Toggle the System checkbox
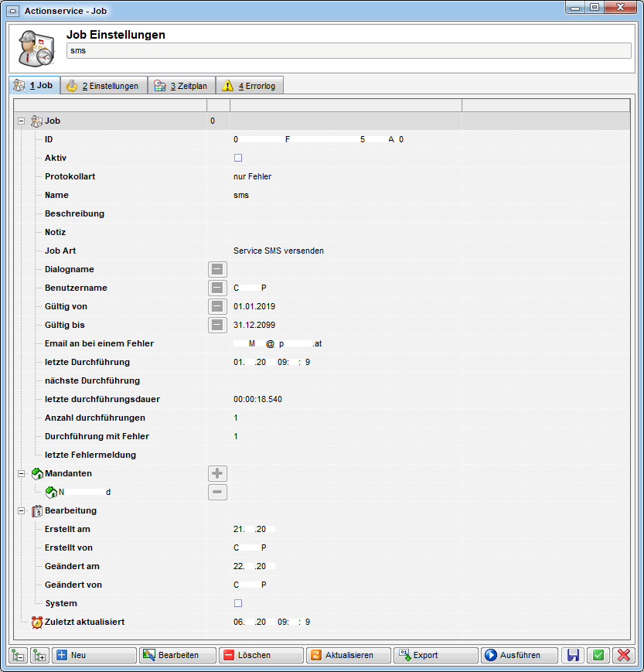Screen dimensions: 644x672 pyautogui.click(x=238, y=603)
